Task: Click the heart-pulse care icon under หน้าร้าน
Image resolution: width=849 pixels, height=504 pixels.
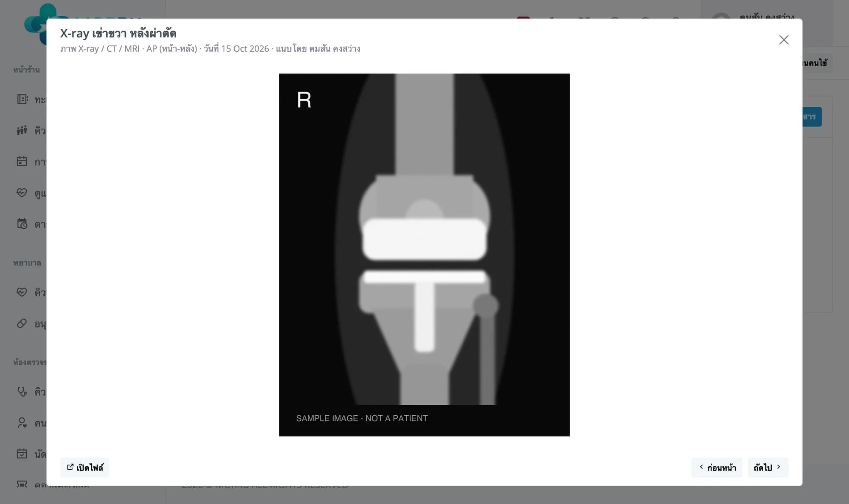Action: pyautogui.click(x=22, y=193)
